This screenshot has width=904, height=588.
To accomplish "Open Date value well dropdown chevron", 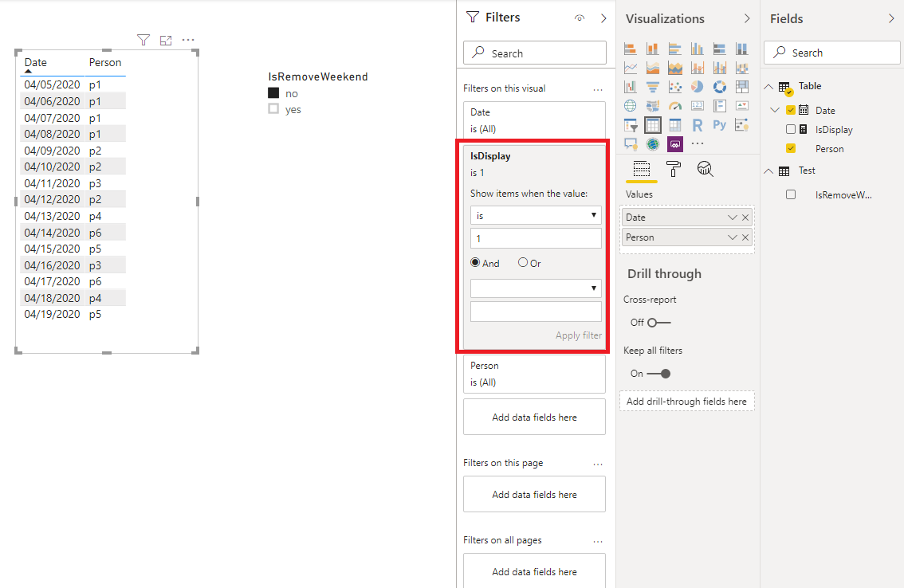I will 732,218.
